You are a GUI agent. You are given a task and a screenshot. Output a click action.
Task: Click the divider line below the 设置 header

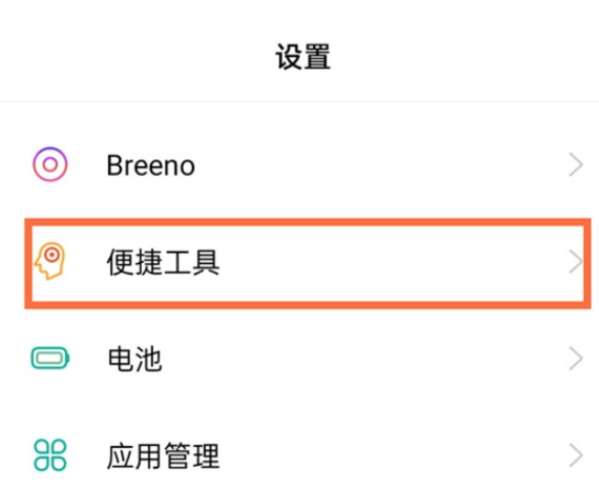(300, 102)
